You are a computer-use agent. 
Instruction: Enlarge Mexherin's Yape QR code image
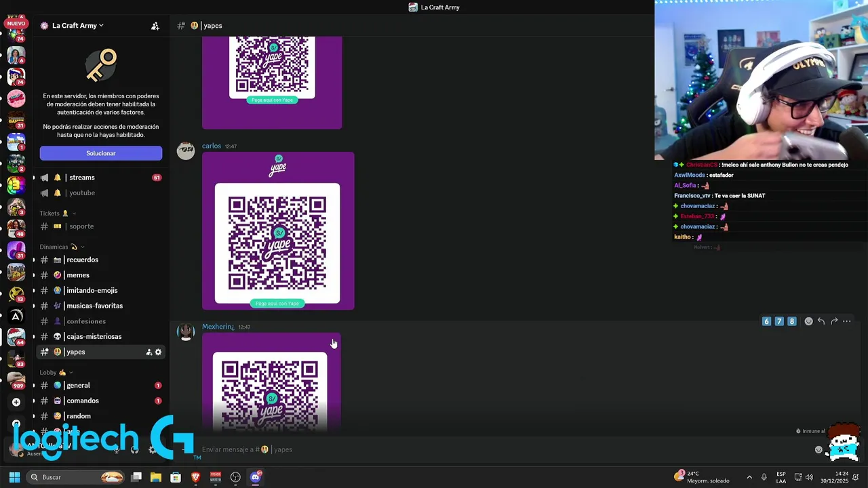(x=271, y=382)
